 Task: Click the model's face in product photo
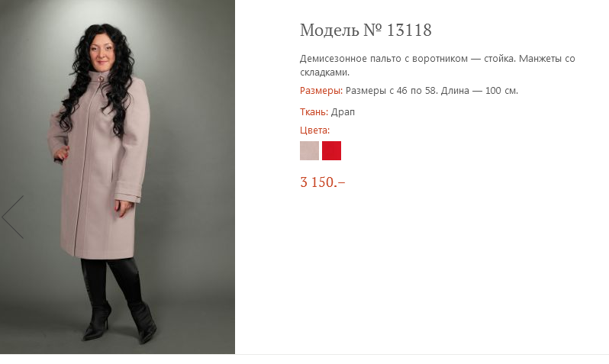(102, 53)
